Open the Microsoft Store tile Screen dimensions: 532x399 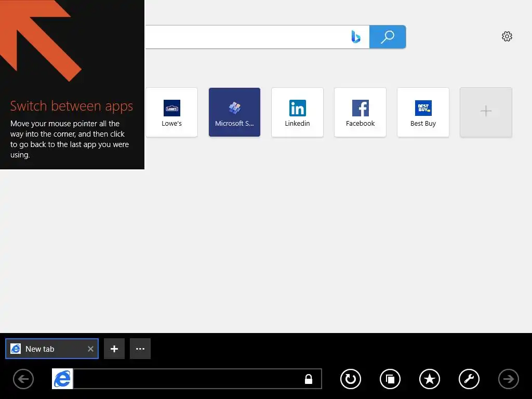click(234, 112)
